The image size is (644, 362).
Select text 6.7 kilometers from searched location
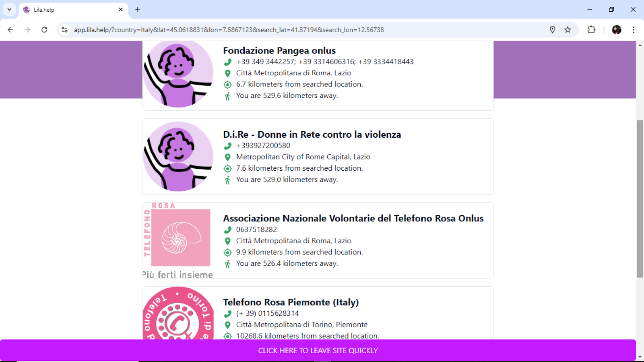(299, 84)
